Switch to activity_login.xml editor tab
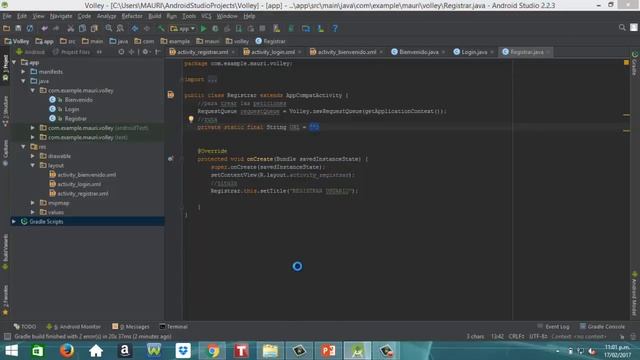640x360 pixels. click(273, 52)
